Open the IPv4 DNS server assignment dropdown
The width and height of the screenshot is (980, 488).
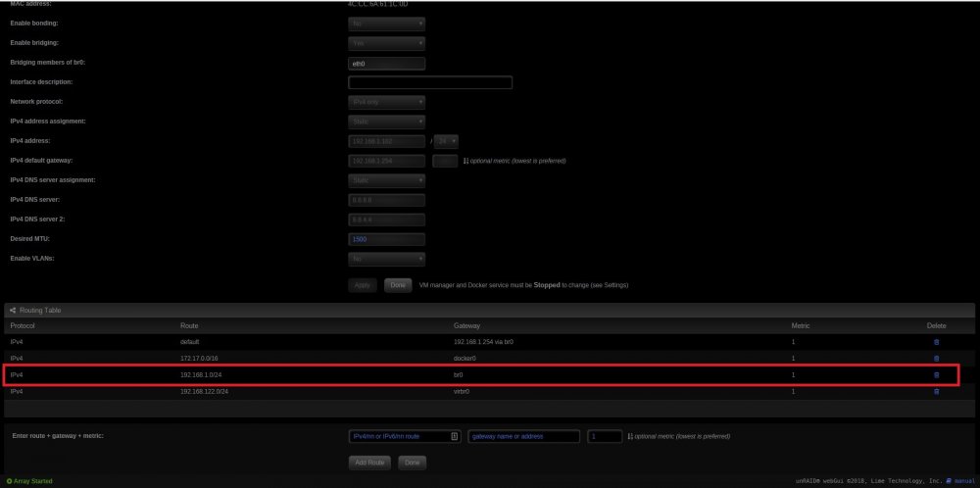click(386, 180)
